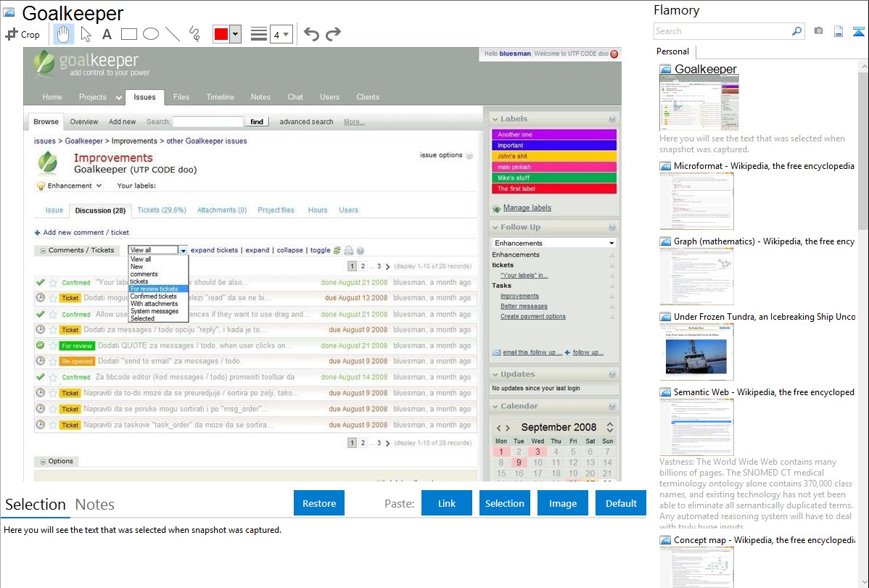
Task: Pick the ellipse shape tool
Action: pyautogui.click(x=151, y=34)
